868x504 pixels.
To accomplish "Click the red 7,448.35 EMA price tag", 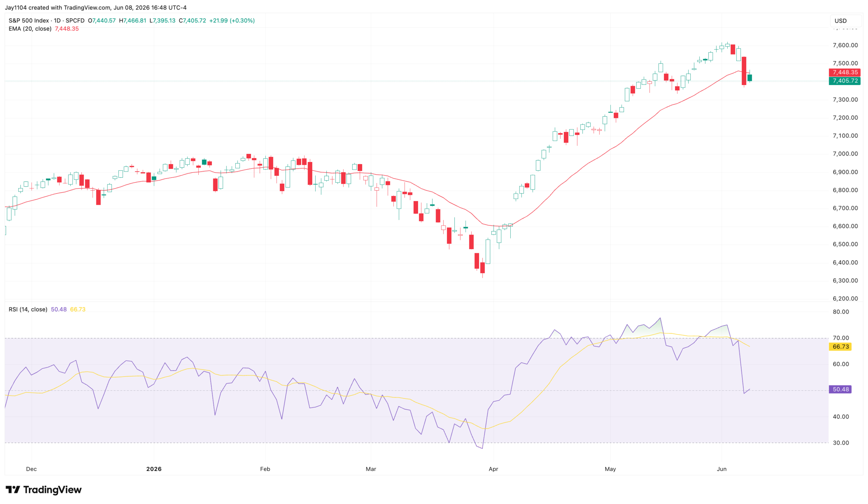I will tap(845, 72).
